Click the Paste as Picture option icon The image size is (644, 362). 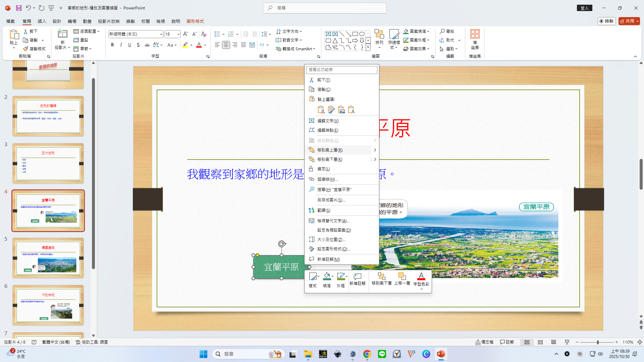341,110
